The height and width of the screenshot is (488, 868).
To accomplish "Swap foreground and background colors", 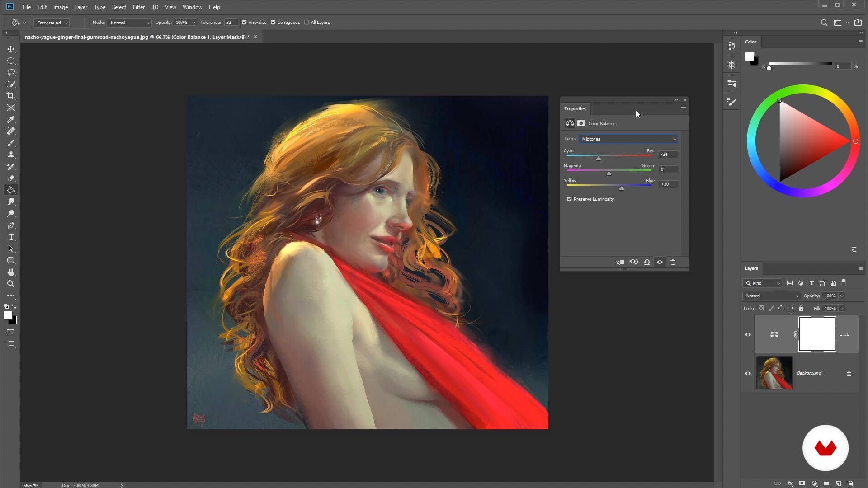I will (x=14, y=306).
